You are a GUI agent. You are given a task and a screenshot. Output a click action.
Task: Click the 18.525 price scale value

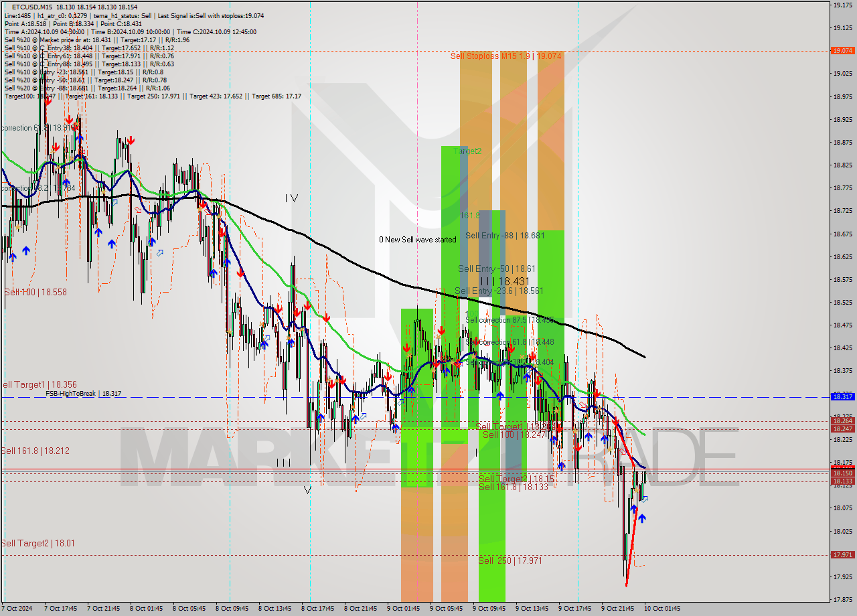coord(842,303)
